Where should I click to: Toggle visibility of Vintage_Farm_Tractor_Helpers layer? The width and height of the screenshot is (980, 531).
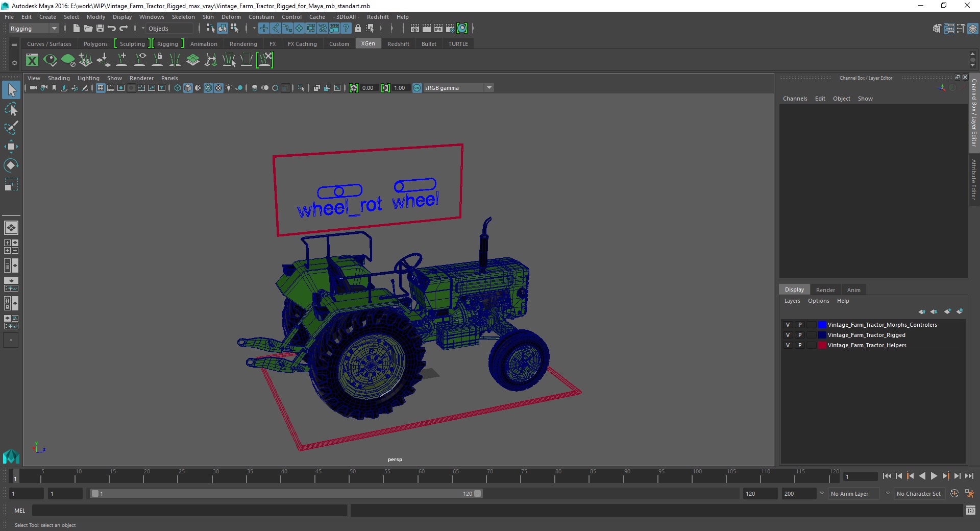788,345
